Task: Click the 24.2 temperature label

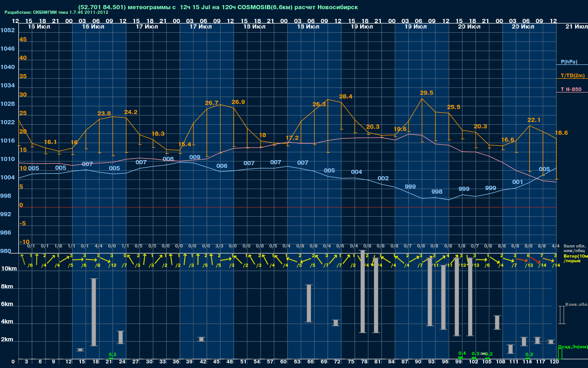Action: 131,112
